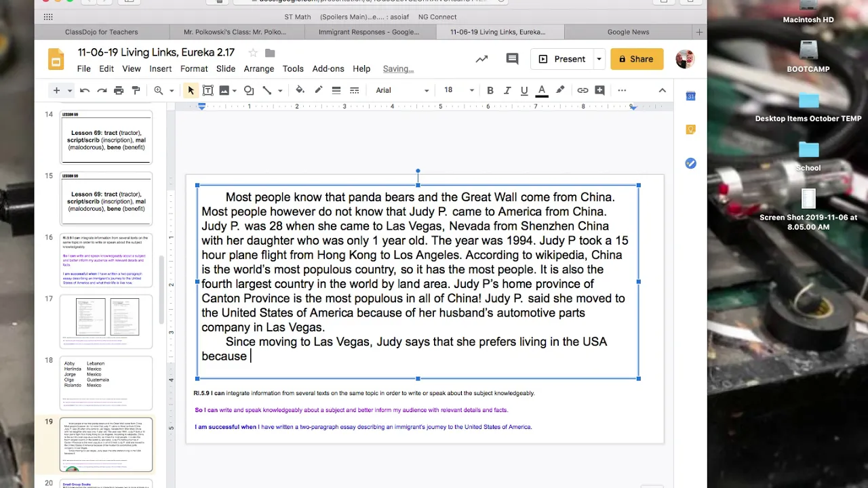
Task: Open the Tasks side panel icon
Action: click(690, 163)
